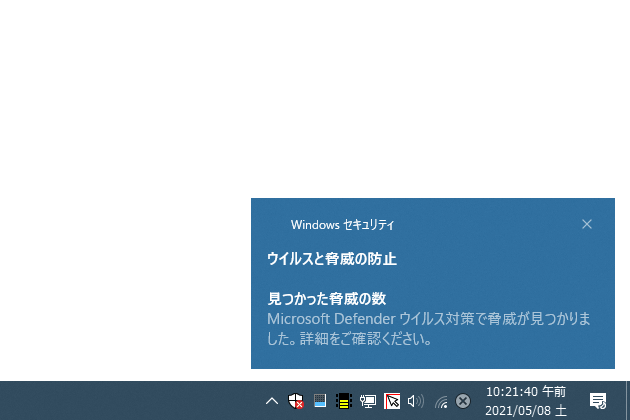The height and width of the screenshot is (420, 630).
Task: Open the speaker volume tray icon
Action: 416,401
